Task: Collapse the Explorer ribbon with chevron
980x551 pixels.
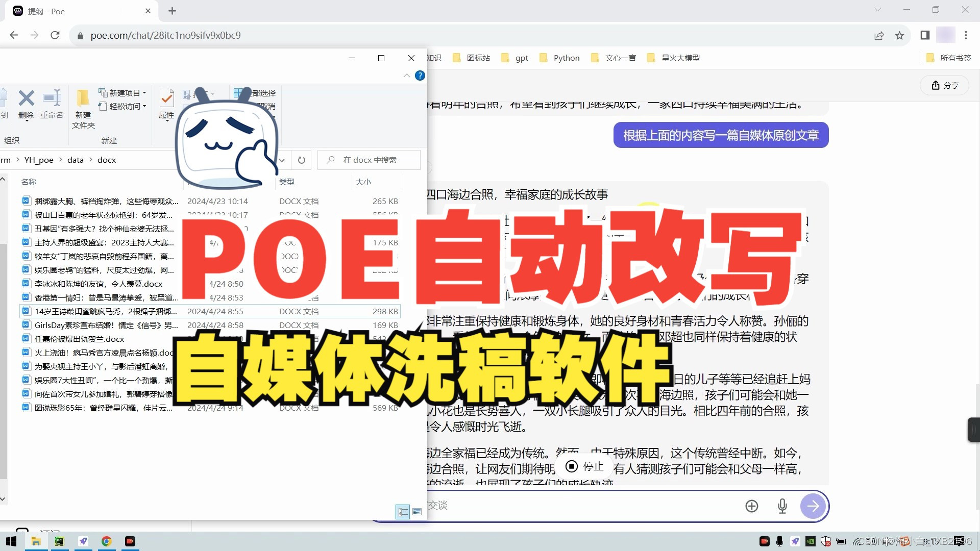Action: 407,76
